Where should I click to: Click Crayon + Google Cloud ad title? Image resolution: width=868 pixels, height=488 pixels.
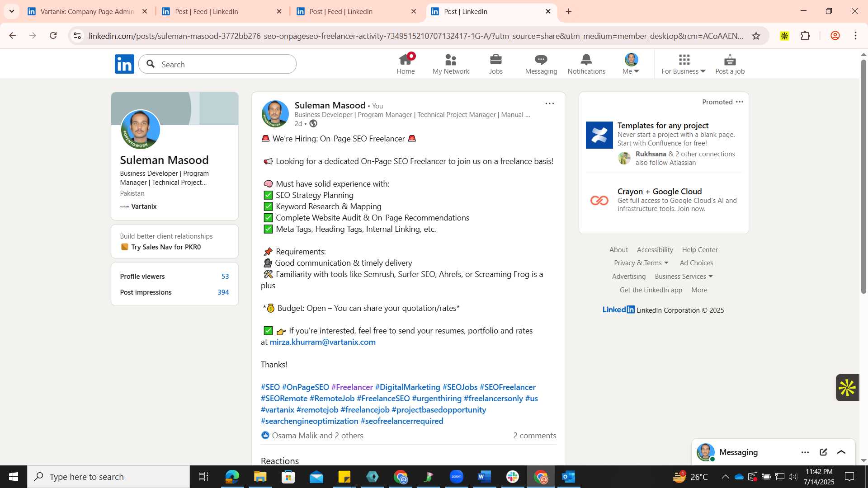660,192
